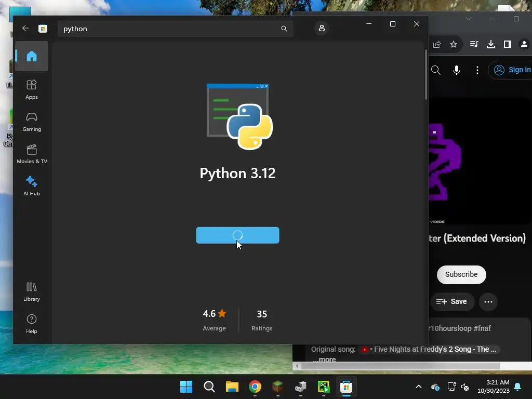Viewport: 532px width, 399px height.
Task: Click Chrome horizontal scrollbar left arrow
Action: (x=297, y=366)
